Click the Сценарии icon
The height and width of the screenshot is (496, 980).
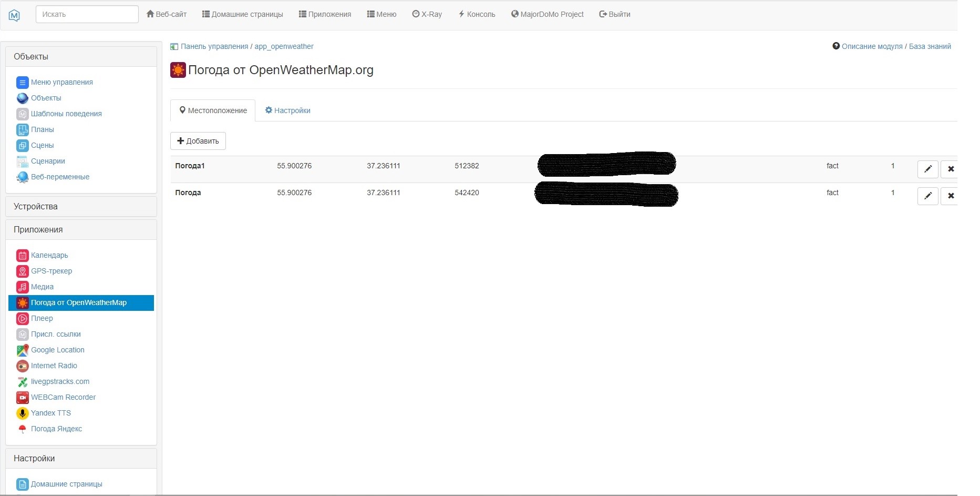click(23, 161)
